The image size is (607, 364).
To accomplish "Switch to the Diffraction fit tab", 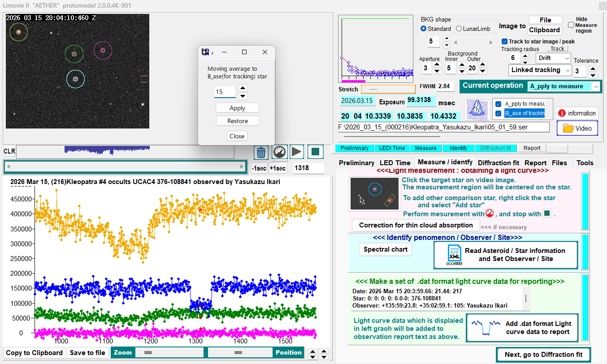I will tap(498, 163).
